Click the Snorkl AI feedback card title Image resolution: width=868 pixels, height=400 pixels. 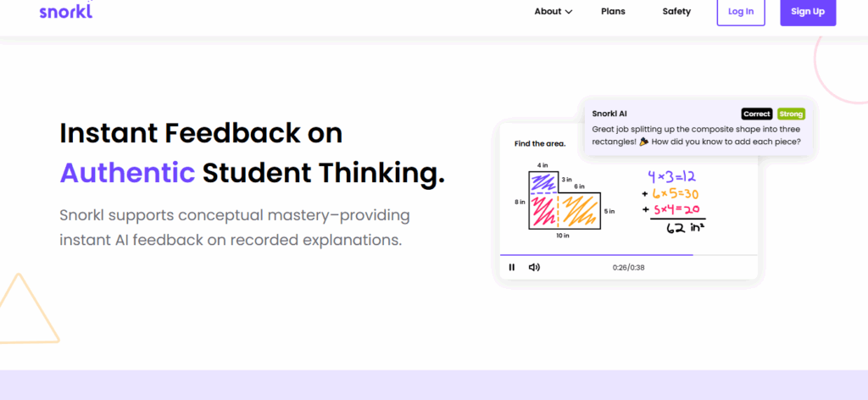[609, 114]
